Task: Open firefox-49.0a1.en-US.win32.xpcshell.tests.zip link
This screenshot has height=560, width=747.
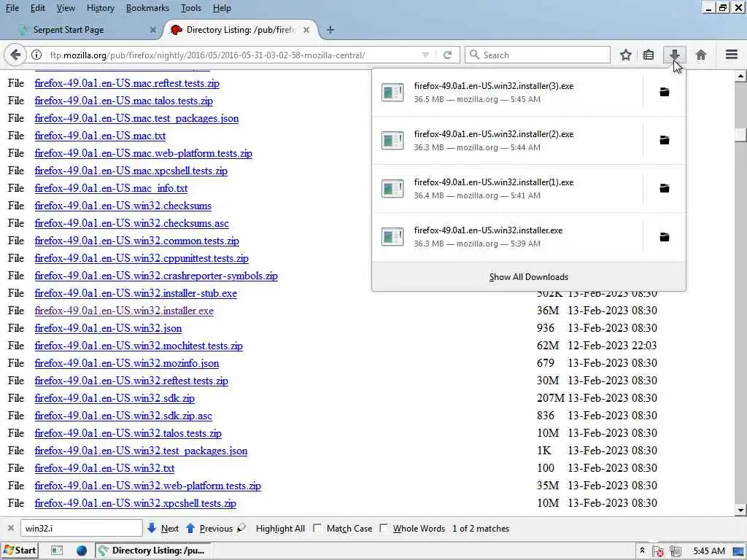Action: point(135,503)
